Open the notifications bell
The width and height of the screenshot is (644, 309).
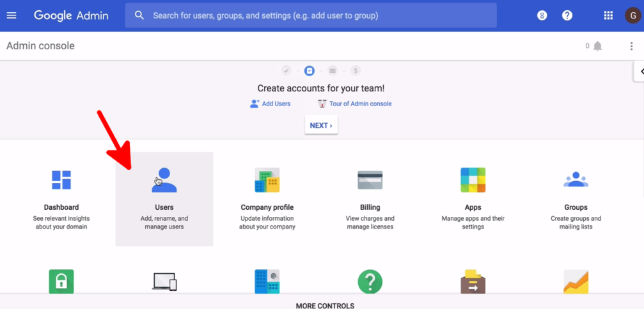(597, 46)
